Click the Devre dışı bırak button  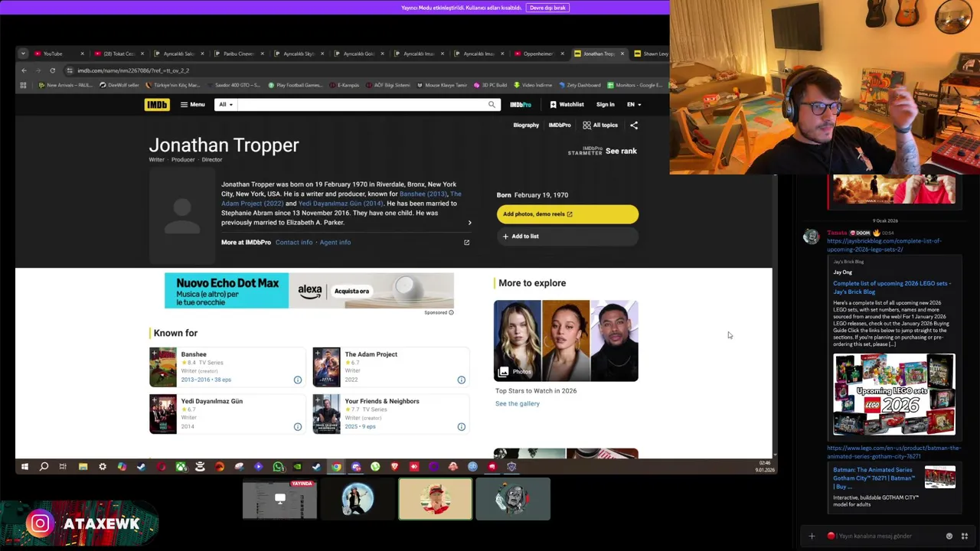pos(547,8)
